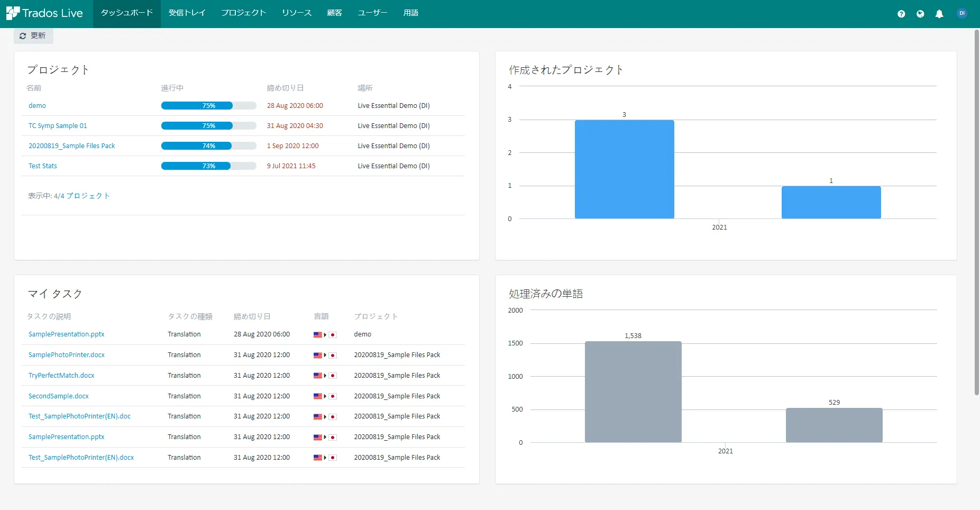Click the blue bar labeled 3
The image size is (980, 510).
(625, 169)
